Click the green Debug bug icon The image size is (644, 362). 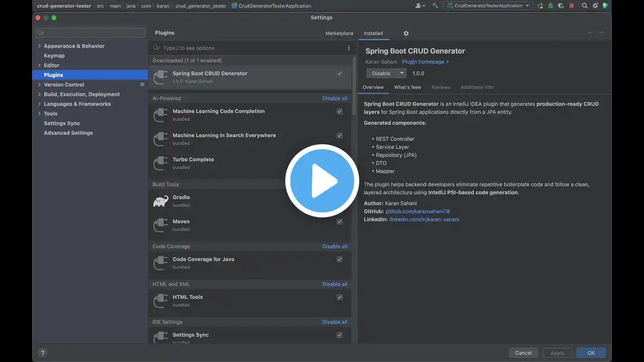click(550, 6)
